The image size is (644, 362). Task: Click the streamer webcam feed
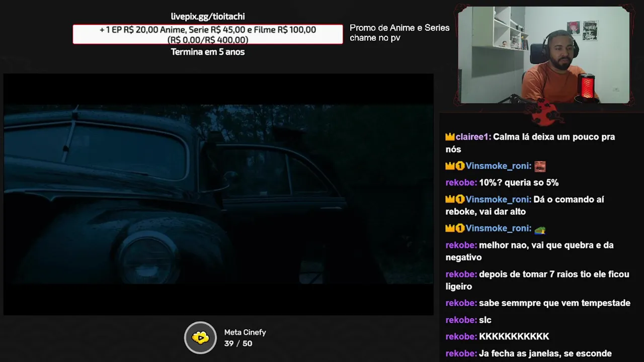coord(544,55)
